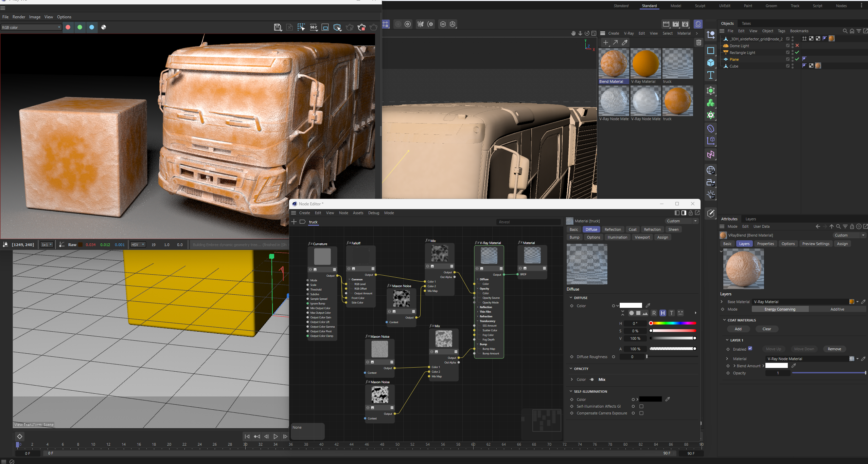Select the Blend Material thumbnail
The height and width of the screenshot is (464, 868).
614,63
